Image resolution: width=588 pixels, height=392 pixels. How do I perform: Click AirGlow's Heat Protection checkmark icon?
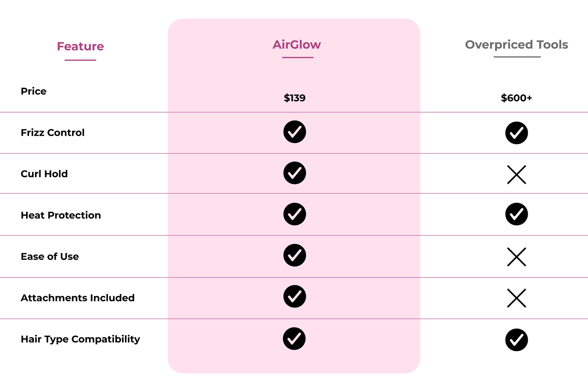[x=295, y=214]
